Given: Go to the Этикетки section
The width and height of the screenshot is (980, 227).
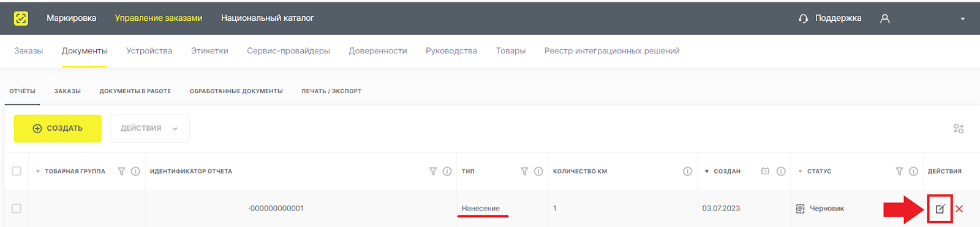Looking at the screenshot, I should click(x=209, y=51).
